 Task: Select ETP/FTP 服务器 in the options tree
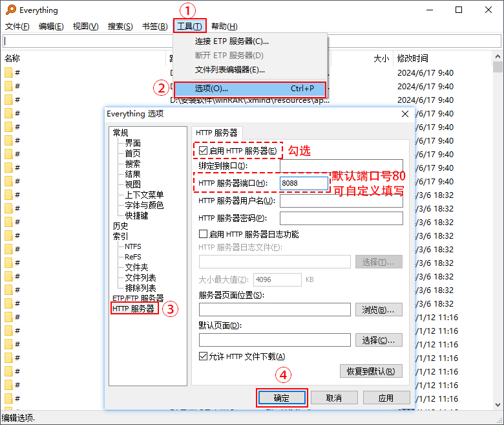pyautogui.click(x=138, y=298)
